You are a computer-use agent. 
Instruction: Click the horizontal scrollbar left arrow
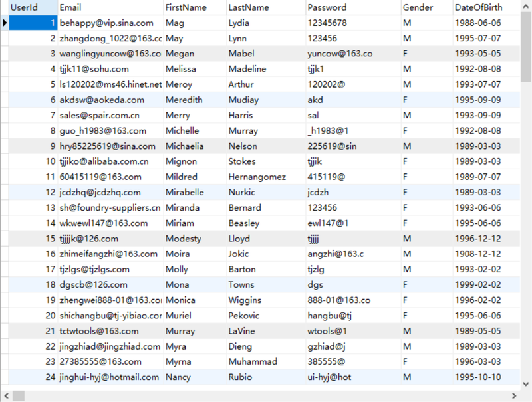6,395
